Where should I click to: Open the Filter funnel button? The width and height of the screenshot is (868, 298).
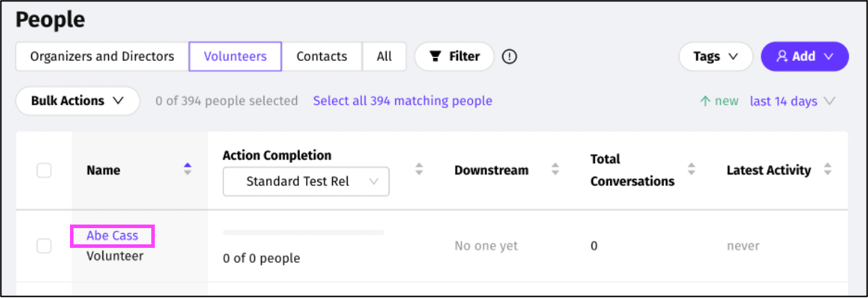coord(454,56)
